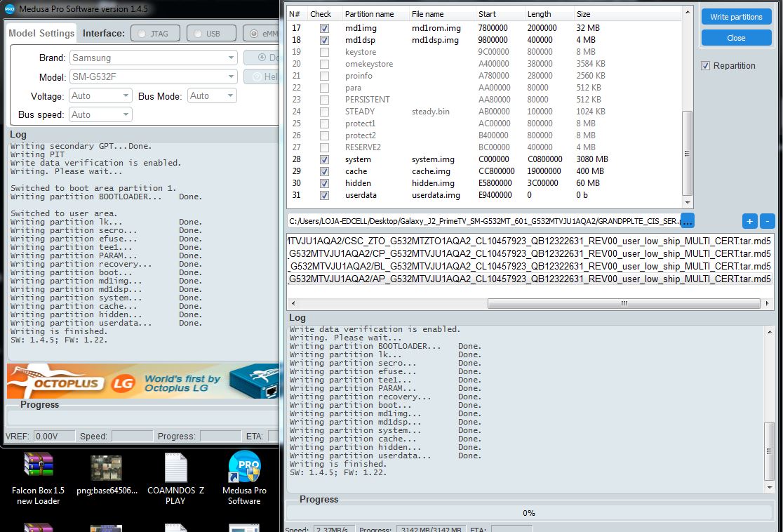Click the Size column header

[584, 14]
